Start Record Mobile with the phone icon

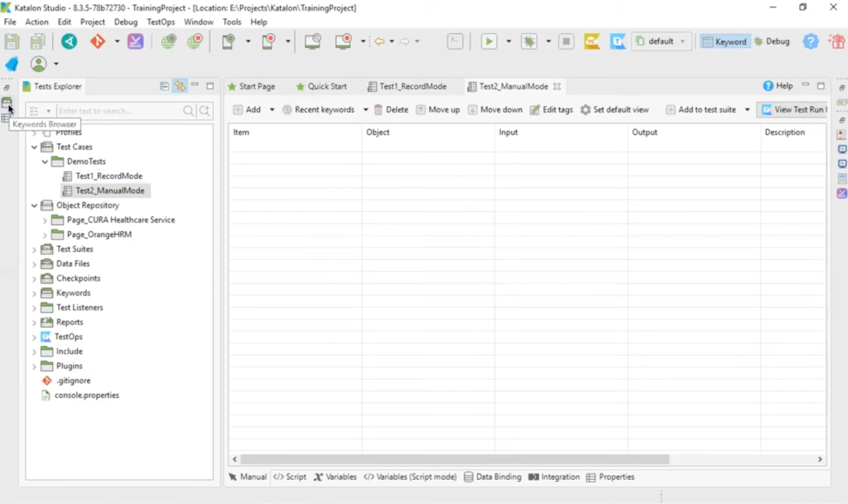269,41
